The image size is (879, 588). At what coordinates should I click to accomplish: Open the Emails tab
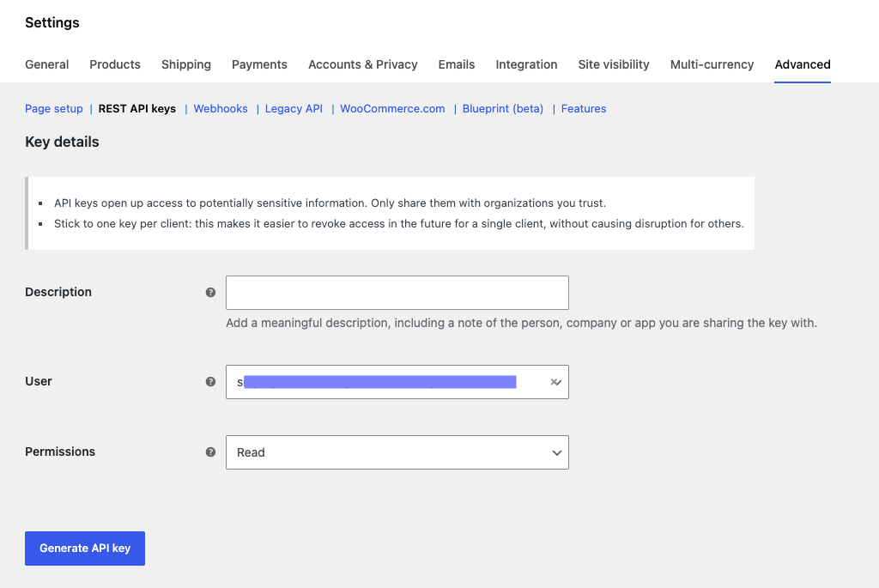[457, 64]
